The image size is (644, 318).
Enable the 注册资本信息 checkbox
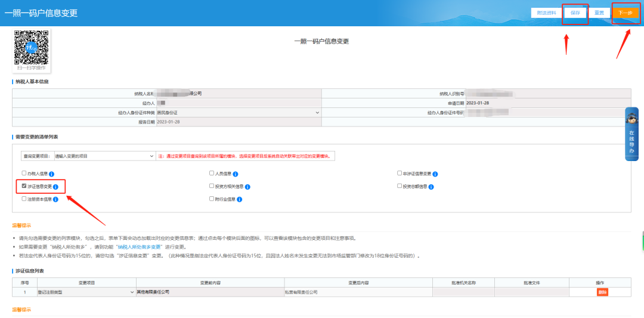[24, 199]
